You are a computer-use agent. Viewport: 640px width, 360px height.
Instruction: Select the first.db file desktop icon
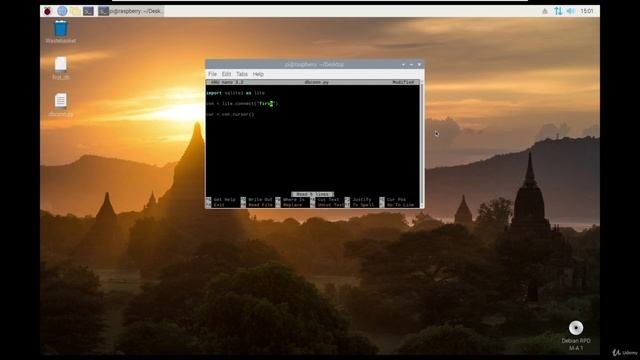(61, 68)
